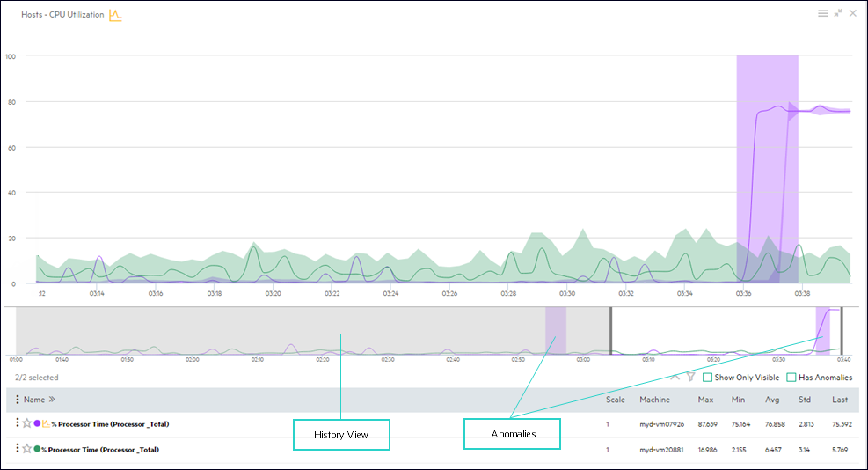Click the anomaly icon on first measurement row

(46, 423)
